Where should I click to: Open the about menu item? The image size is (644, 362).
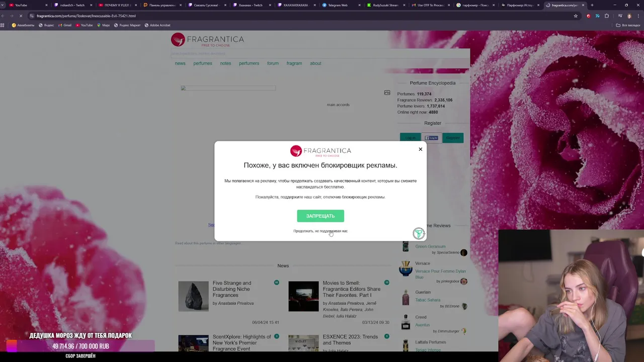tap(315, 63)
